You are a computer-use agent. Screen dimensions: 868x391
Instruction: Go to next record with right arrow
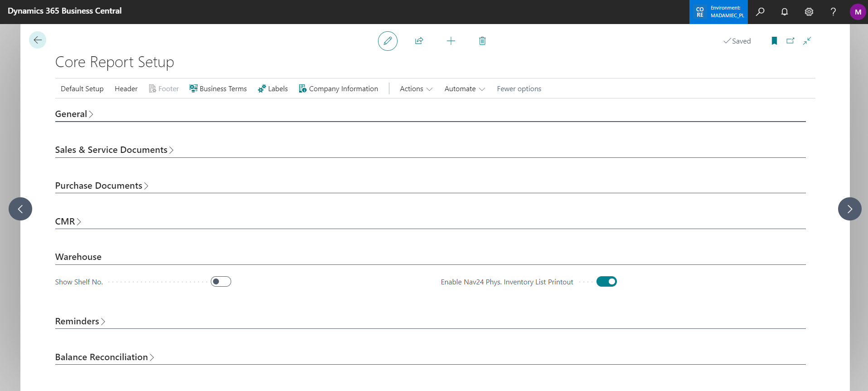coord(849,209)
